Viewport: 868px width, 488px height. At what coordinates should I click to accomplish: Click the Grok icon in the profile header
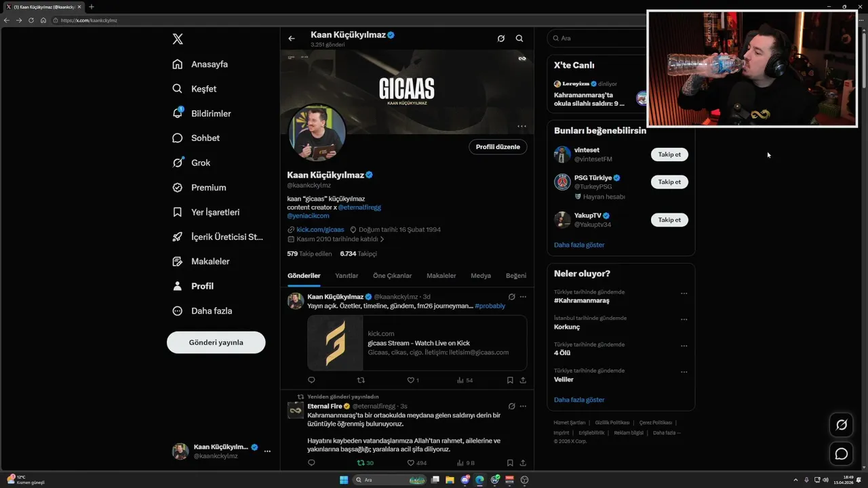[x=501, y=39]
